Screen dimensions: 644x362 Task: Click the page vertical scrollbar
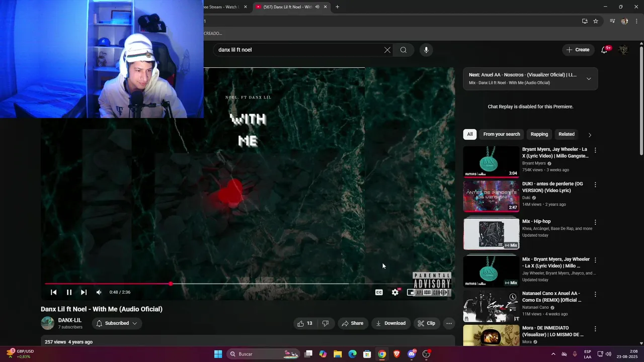641,101
